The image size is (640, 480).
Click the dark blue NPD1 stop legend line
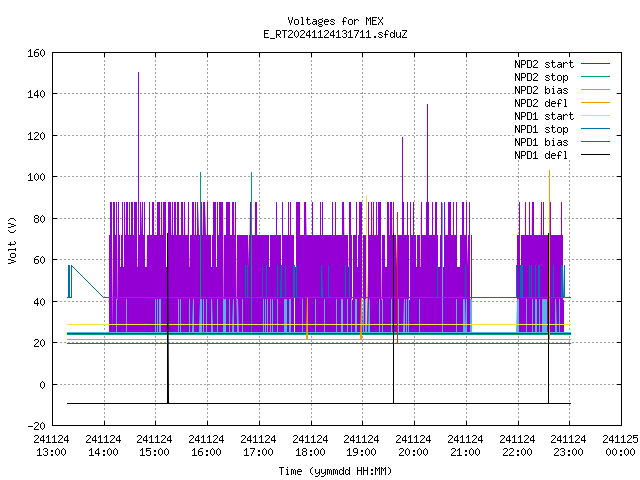click(x=596, y=129)
